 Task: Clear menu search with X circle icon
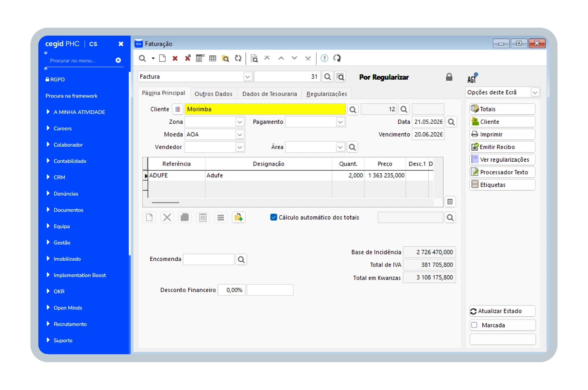tap(118, 60)
